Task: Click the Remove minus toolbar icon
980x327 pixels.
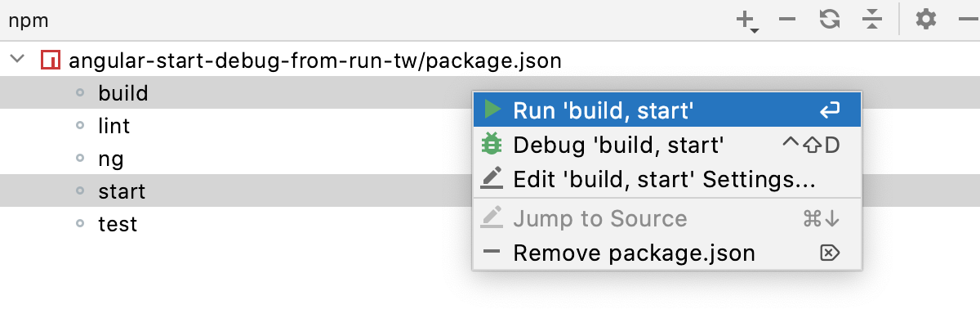Action: point(787,19)
